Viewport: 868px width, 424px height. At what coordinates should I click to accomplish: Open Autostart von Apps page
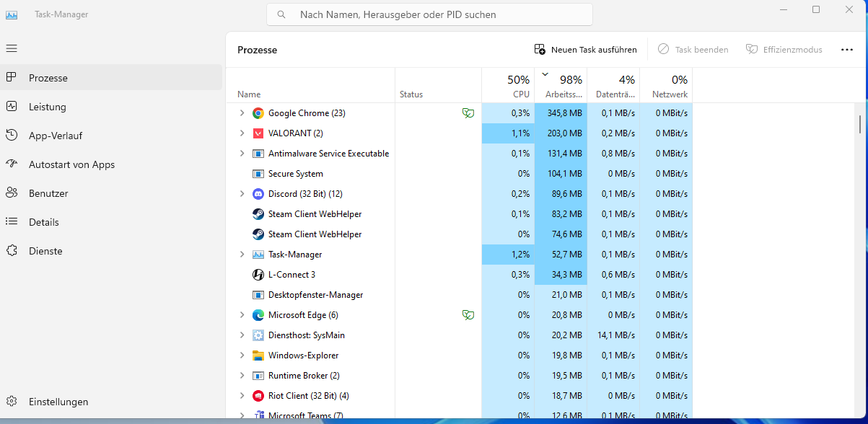[111, 164]
